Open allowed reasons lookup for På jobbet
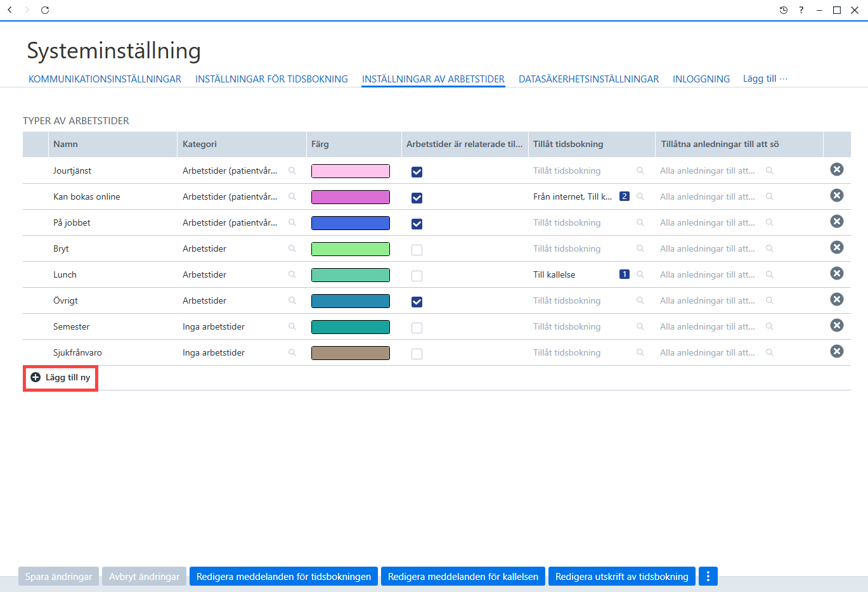Image resolution: width=868 pixels, height=592 pixels. click(x=770, y=222)
